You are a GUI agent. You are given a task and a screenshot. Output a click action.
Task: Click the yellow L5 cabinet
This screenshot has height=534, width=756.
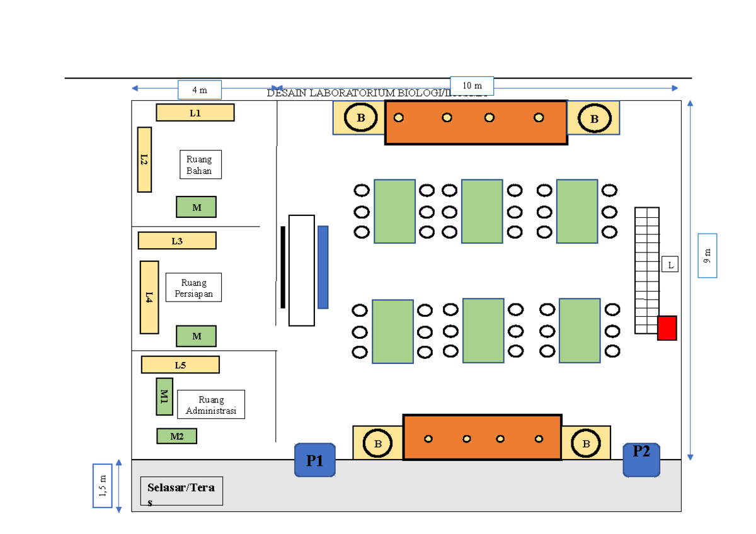(x=180, y=365)
